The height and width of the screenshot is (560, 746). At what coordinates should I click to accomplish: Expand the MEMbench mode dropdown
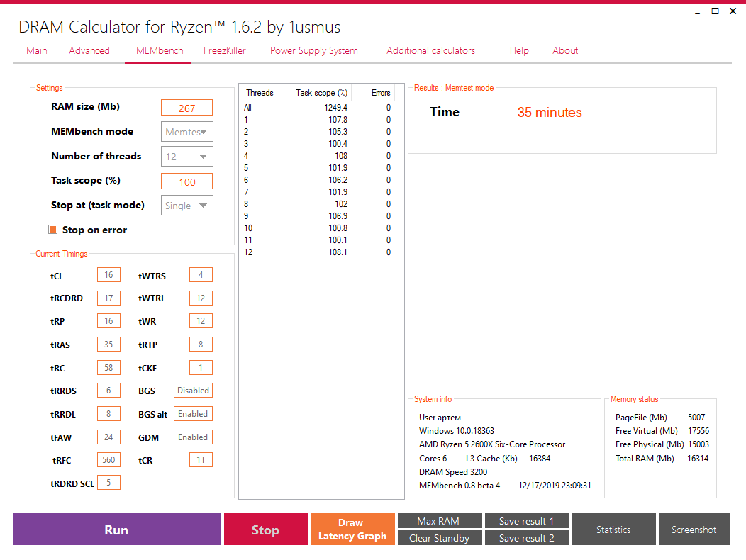point(187,132)
